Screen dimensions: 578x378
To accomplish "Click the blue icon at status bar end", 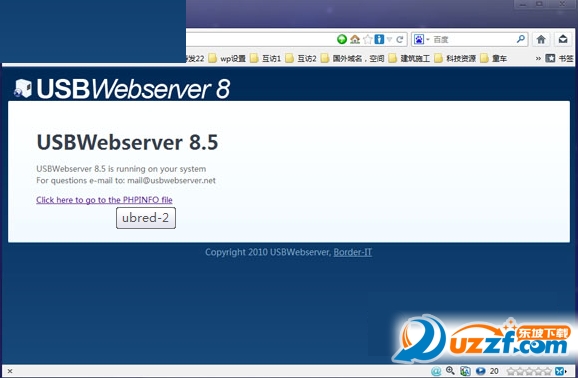I will click(x=560, y=371).
